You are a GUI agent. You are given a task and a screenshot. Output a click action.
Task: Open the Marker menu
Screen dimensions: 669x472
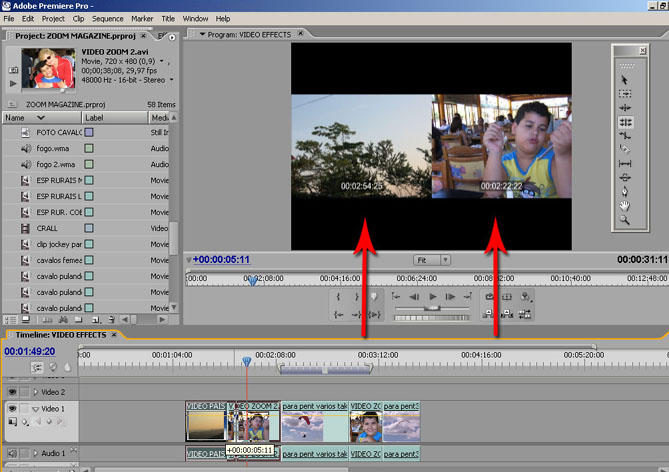point(141,18)
